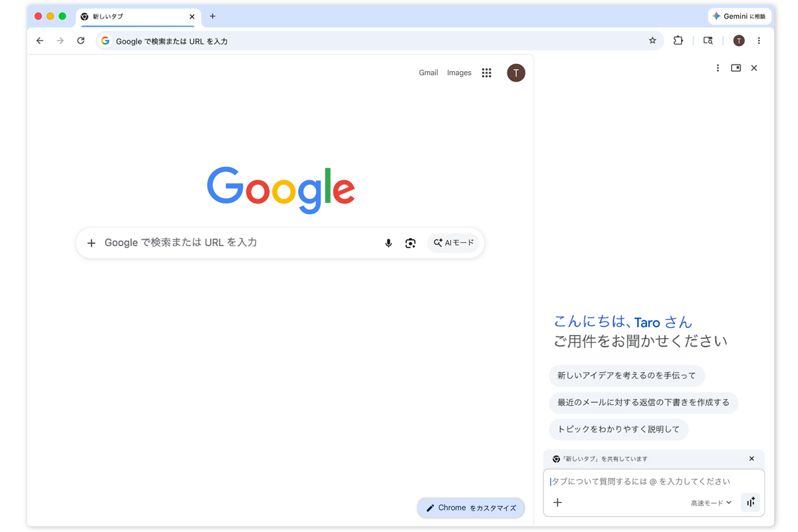
Task: Focus the Gemini prompt text field
Action: pos(654,481)
